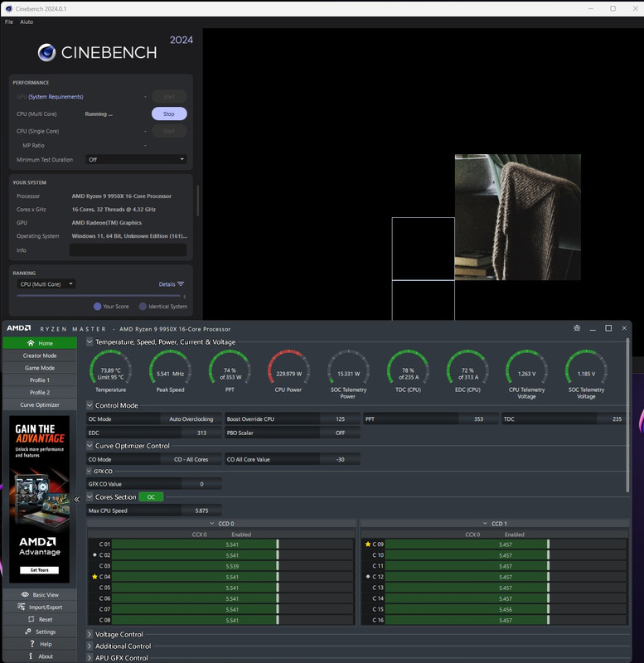644x663 pixels.
Task: Click the Reset icon in sidebar
Action: 31,619
